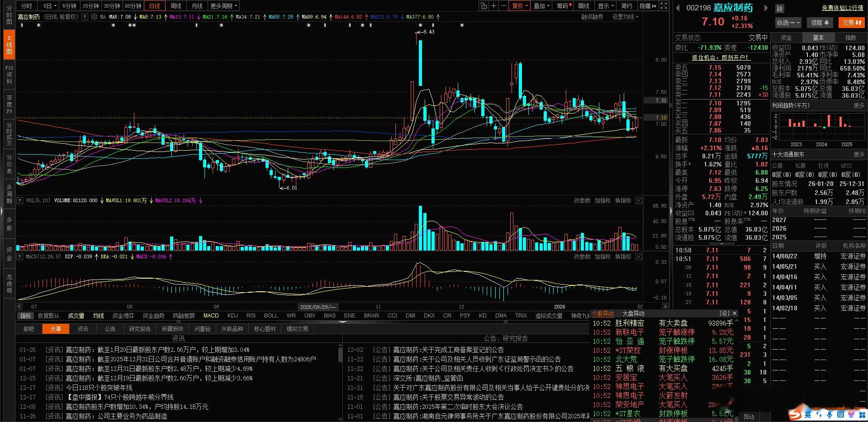The image size is (868, 422).
Task: Zoom out the chart with minus icon
Action: [503, 6]
